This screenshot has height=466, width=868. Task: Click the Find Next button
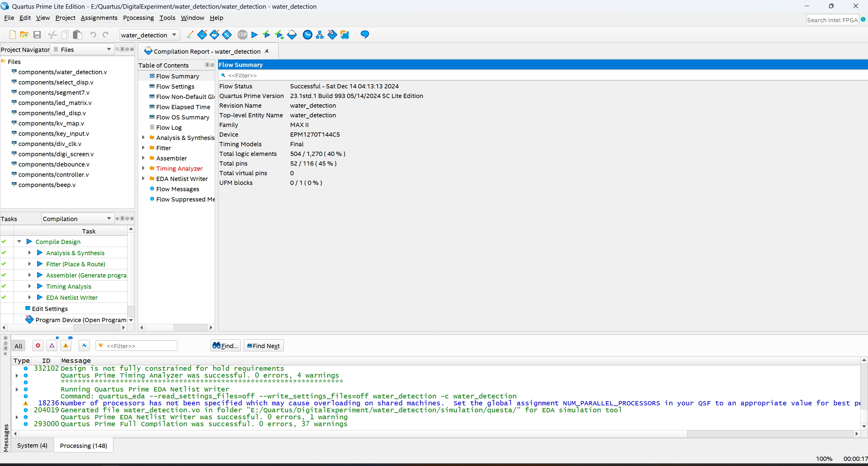(x=264, y=346)
